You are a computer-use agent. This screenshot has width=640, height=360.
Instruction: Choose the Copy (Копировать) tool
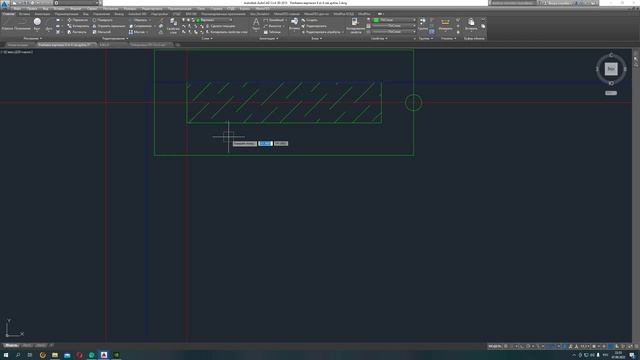(78, 26)
